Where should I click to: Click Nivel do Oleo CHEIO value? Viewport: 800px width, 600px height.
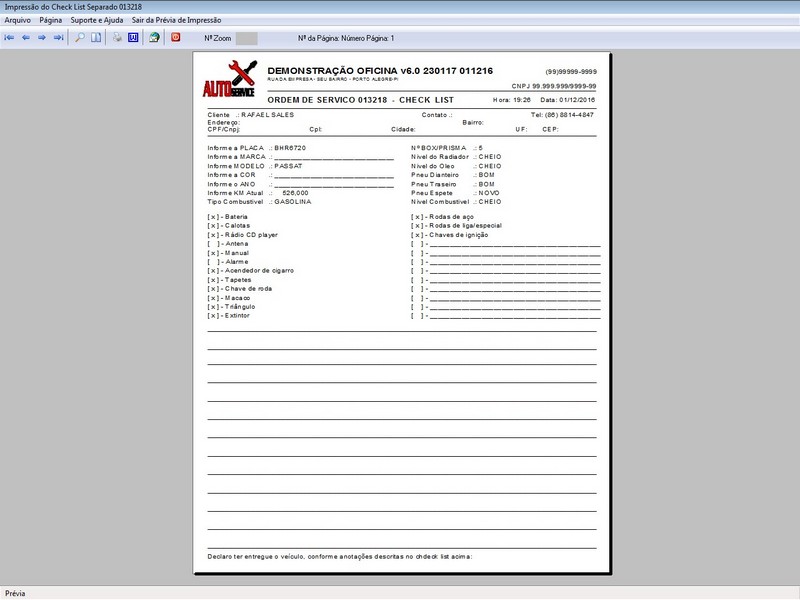490,166
